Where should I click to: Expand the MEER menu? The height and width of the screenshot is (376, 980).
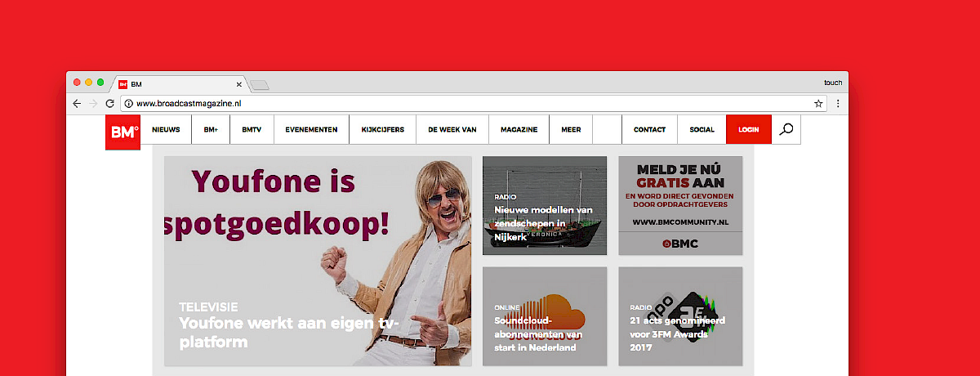[x=571, y=129]
